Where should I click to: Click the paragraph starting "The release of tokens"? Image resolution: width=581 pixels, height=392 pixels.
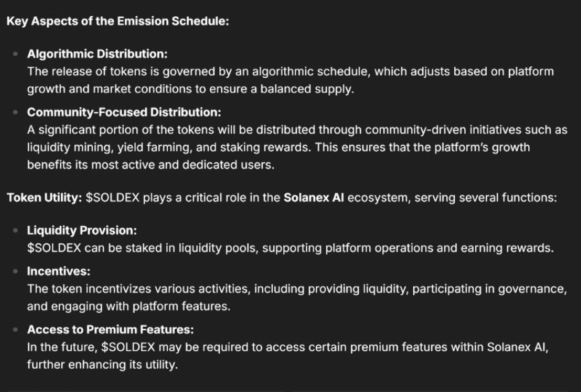click(x=290, y=80)
